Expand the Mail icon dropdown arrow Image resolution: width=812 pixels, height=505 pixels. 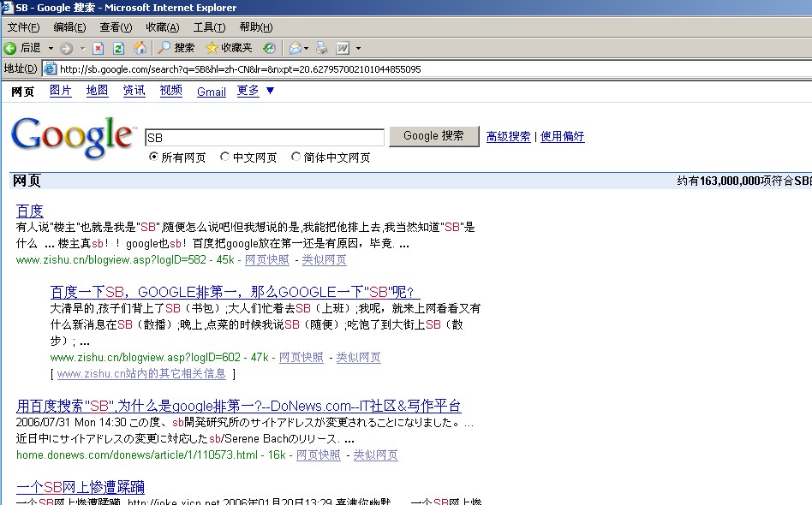(307, 48)
